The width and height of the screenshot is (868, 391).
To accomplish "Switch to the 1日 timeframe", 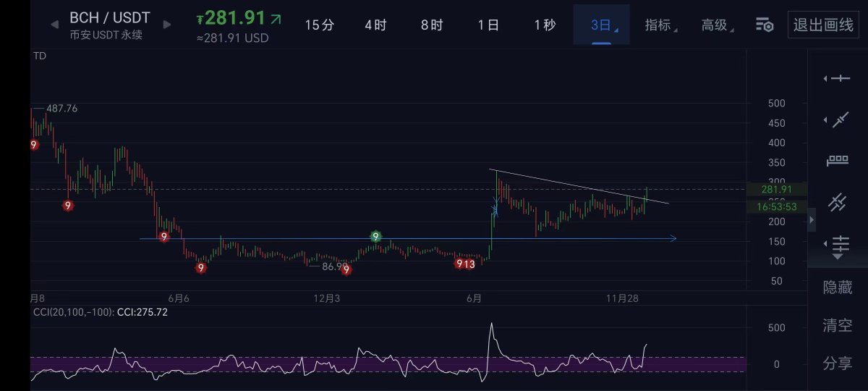I will 488,25.
